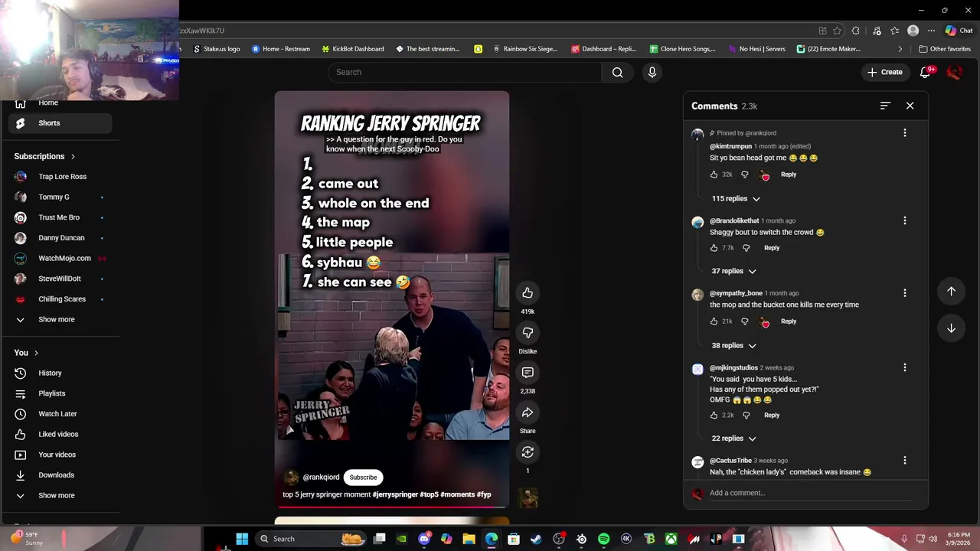Open the Rainbow Six Siege bookmark
The height and width of the screenshot is (551, 980).
click(524, 49)
